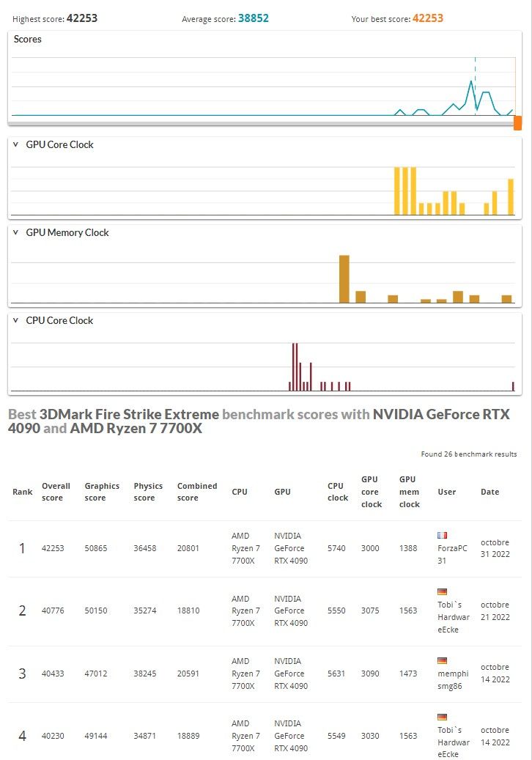
Task: Sort table by Combined score header
Action: pyautogui.click(x=196, y=492)
